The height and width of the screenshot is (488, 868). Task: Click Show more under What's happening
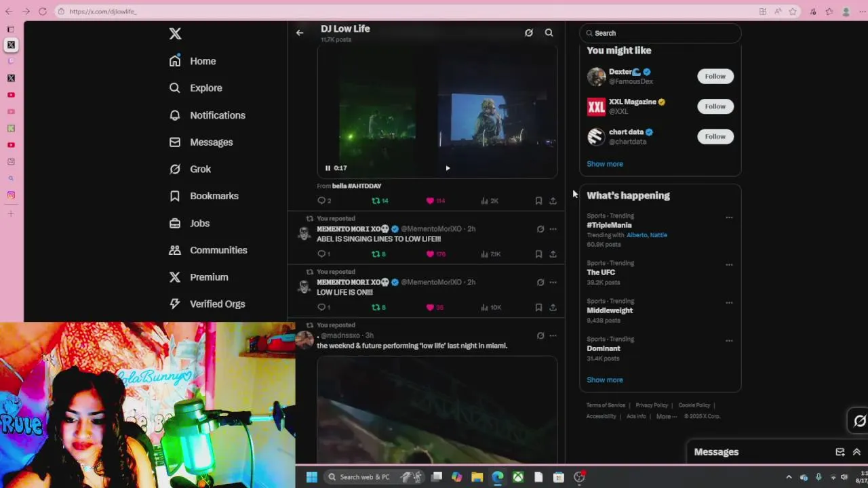[x=605, y=380]
